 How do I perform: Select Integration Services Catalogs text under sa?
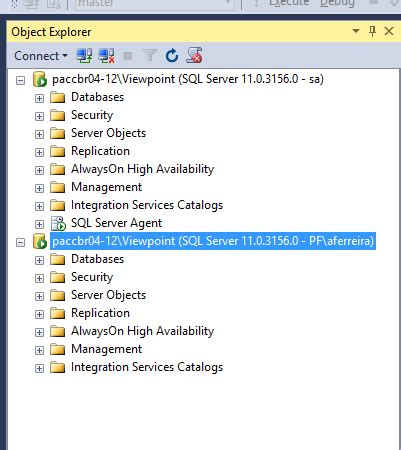click(x=147, y=205)
